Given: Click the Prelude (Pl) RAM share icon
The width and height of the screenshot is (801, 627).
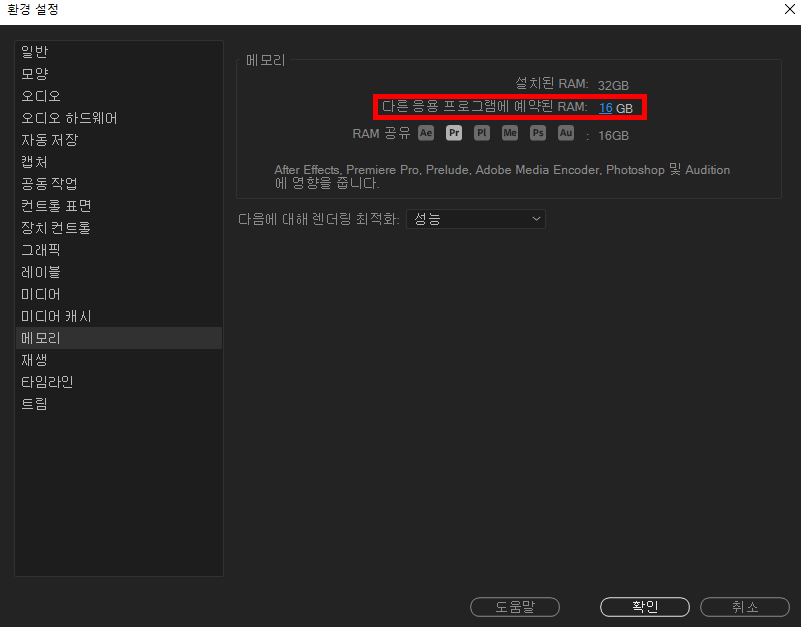Looking at the screenshot, I should (482, 133).
